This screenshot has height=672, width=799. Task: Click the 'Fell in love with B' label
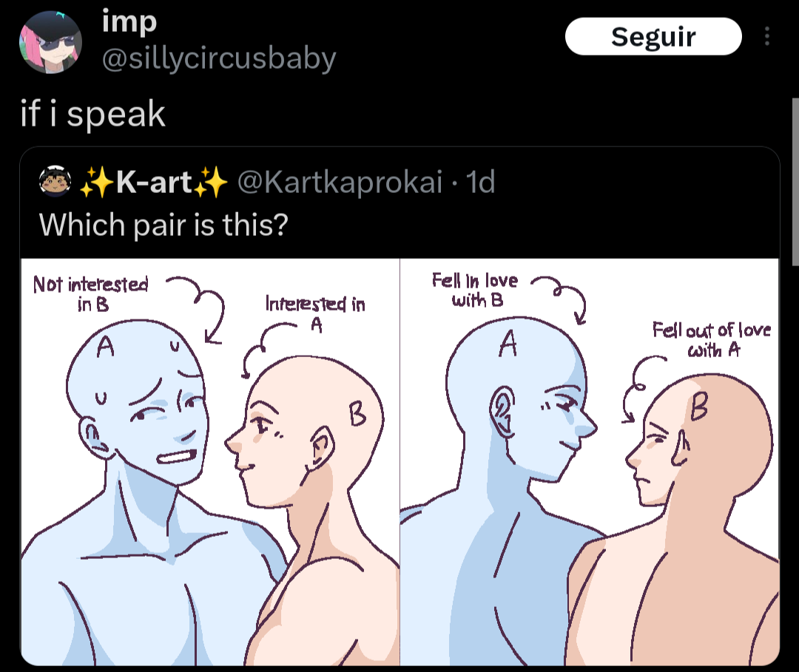pos(475,289)
